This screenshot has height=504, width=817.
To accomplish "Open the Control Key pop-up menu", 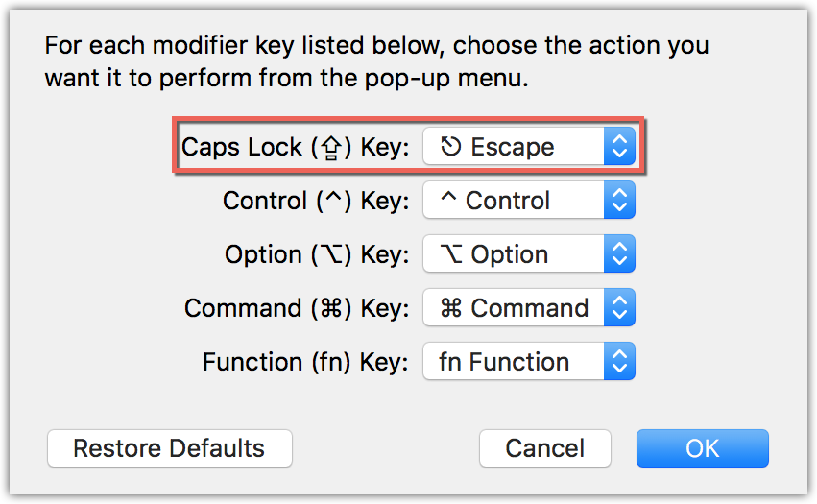I will click(x=529, y=200).
